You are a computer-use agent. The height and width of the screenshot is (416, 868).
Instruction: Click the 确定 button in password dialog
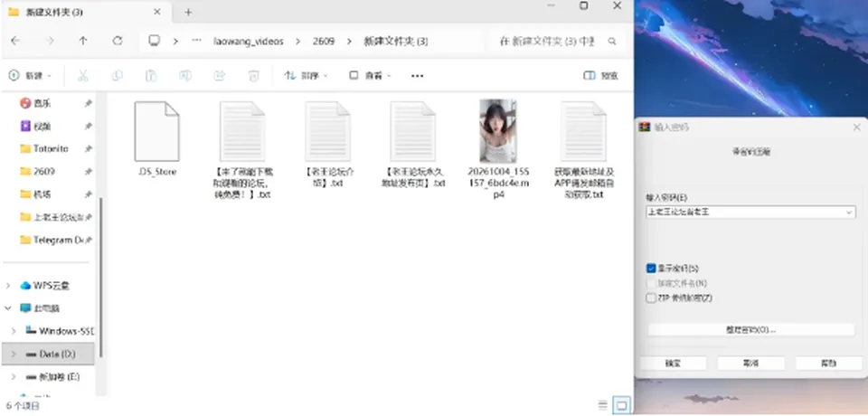coord(673,364)
